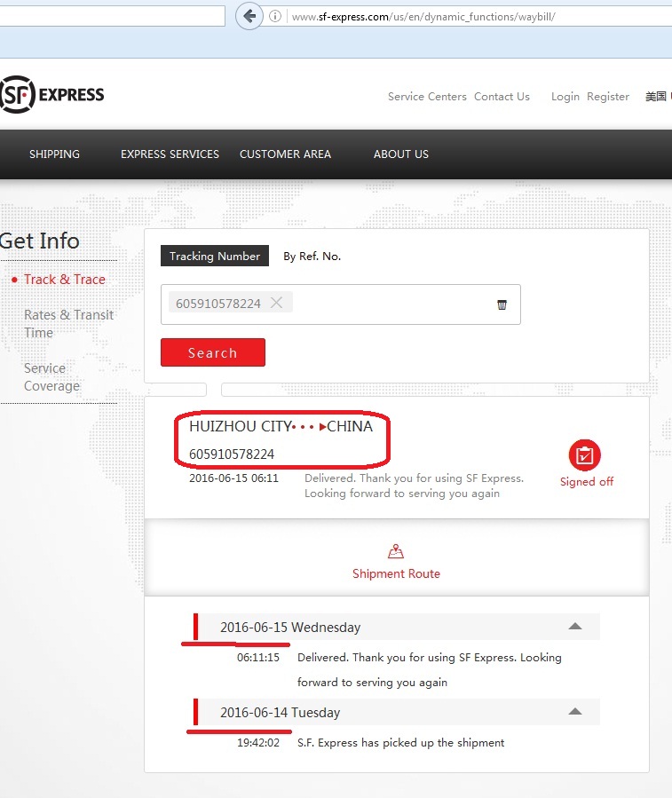The height and width of the screenshot is (798, 672).
Task: Open the SHIPPING menu
Action: pos(54,154)
